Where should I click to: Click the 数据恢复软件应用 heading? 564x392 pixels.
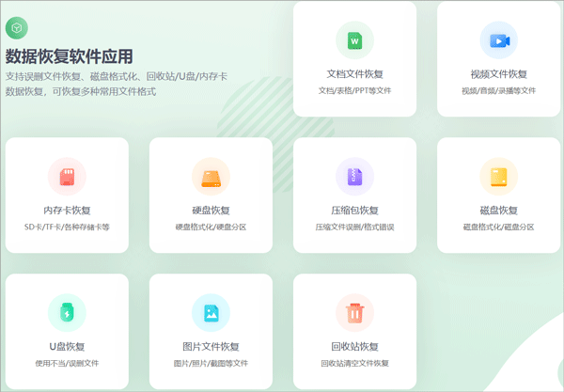pos(70,55)
